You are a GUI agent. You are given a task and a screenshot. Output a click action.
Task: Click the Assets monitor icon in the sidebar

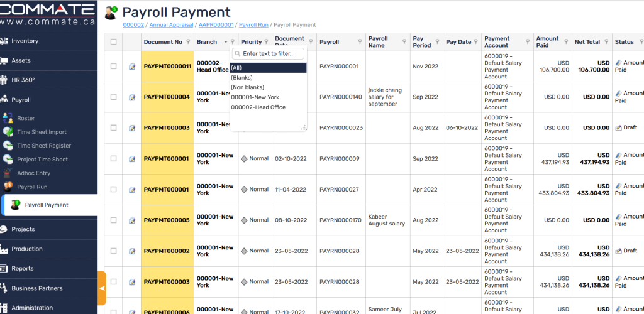click(x=4, y=61)
